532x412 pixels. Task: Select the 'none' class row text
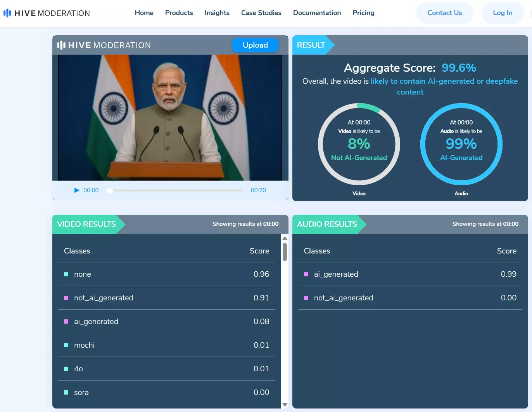(83, 274)
